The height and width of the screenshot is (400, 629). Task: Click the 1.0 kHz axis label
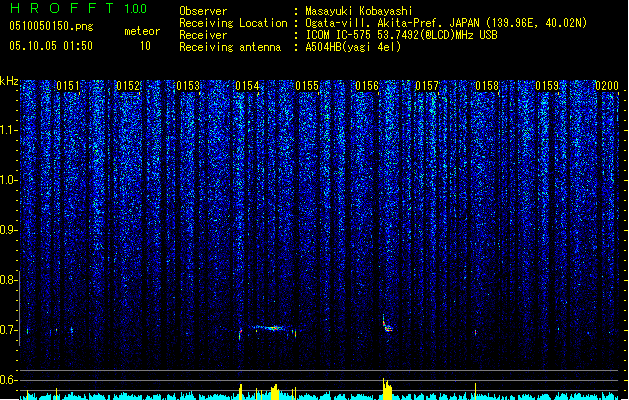[8, 180]
